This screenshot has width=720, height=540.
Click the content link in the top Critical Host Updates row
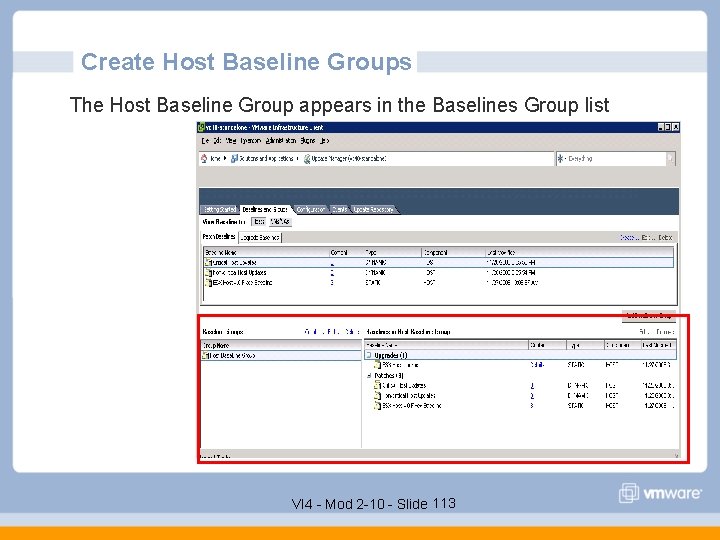[x=332, y=263]
